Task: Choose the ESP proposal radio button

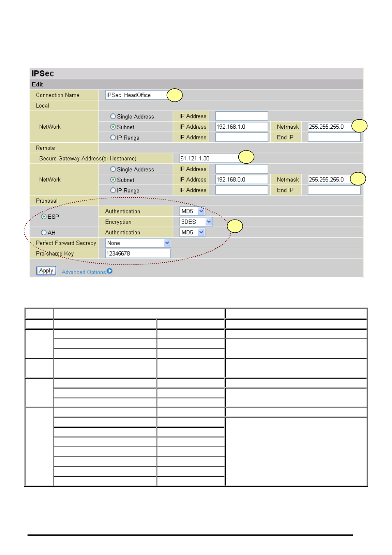Action: [44, 217]
